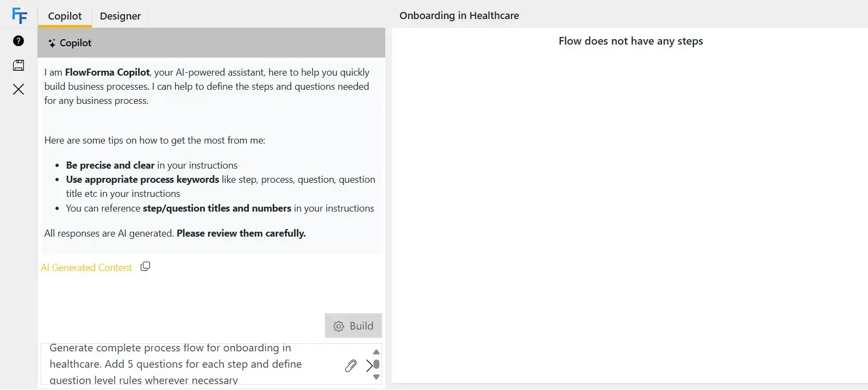Click the gray Copilot header bar
This screenshot has width=868, height=390.
point(217,42)
